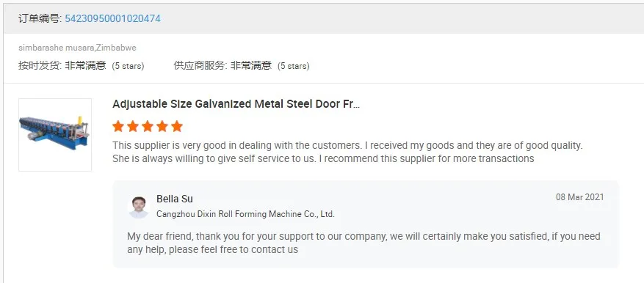Click the fourth orange rating star
The image size is (644, 283).
tap(162, 126)
